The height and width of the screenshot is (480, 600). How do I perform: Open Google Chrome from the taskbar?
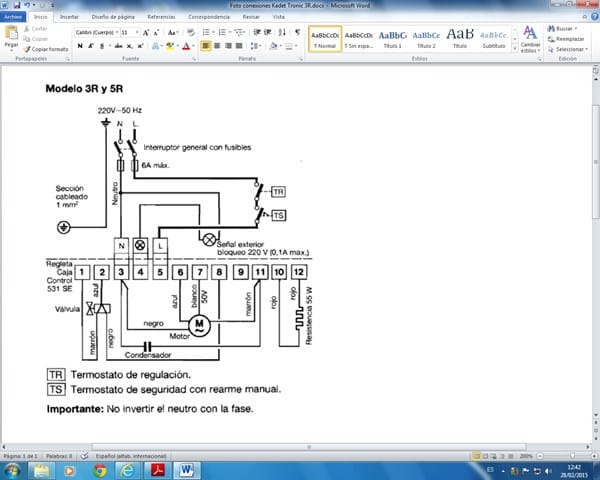coord(101,469)
